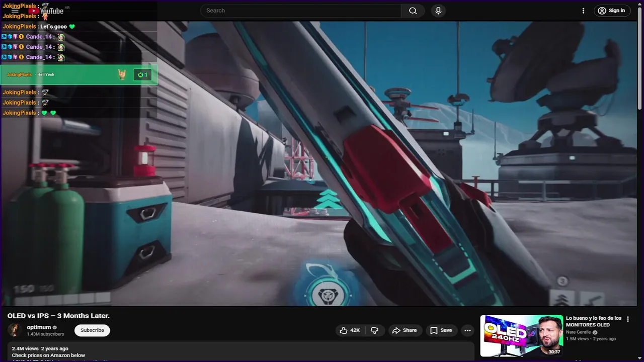Save the video to a playlist

(441, 330)
